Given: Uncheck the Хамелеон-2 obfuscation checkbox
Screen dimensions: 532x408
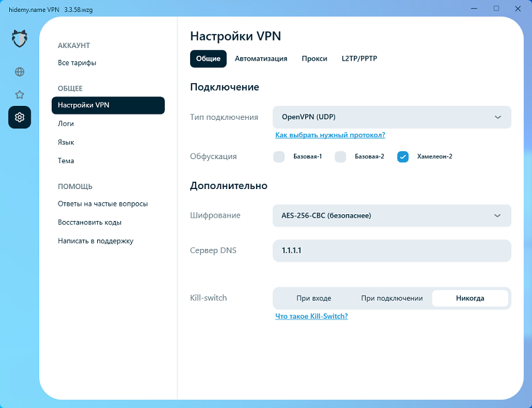Looking at the screenshot, I should [x=402, y=156].
